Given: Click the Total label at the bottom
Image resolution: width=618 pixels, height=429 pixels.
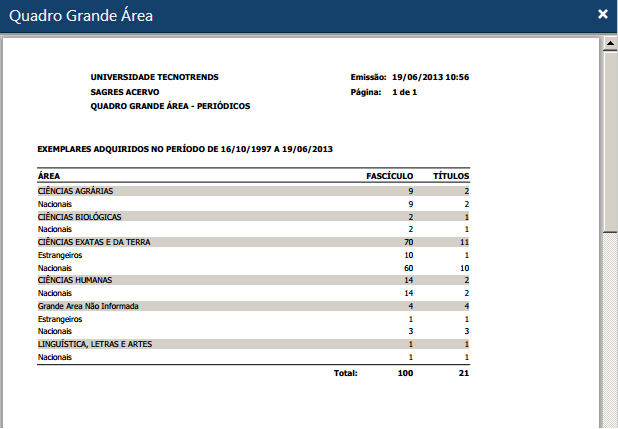Looking at the screenshot, I should pyautogui.click(x=345, y=373).
